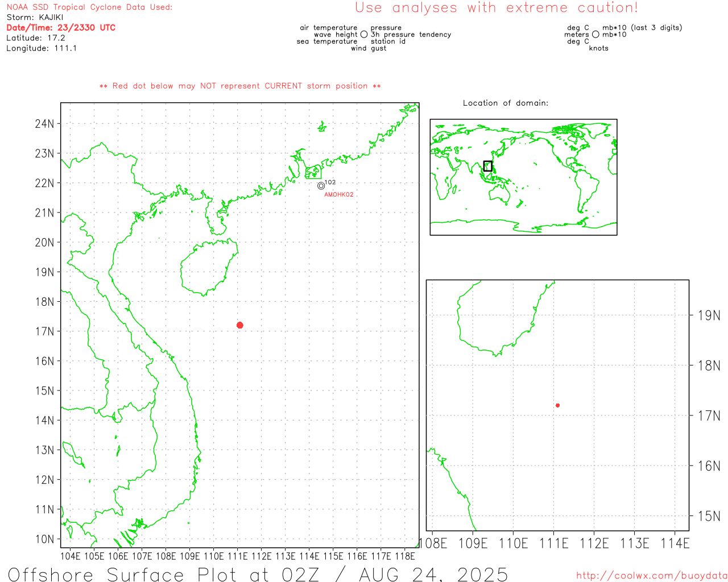Click the 15N label on inset map
This screenshot has height=582, width=728.
pyautogui.click(x=709, y=517)
